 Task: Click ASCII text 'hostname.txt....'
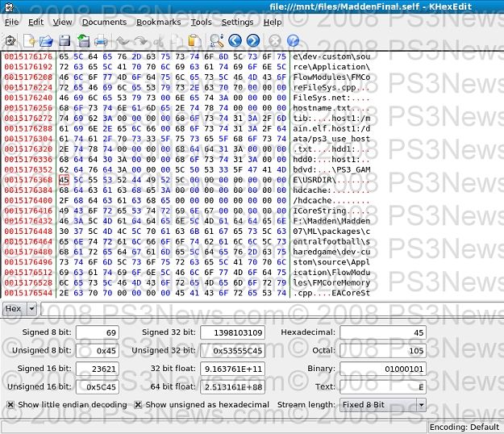[331, 108]
